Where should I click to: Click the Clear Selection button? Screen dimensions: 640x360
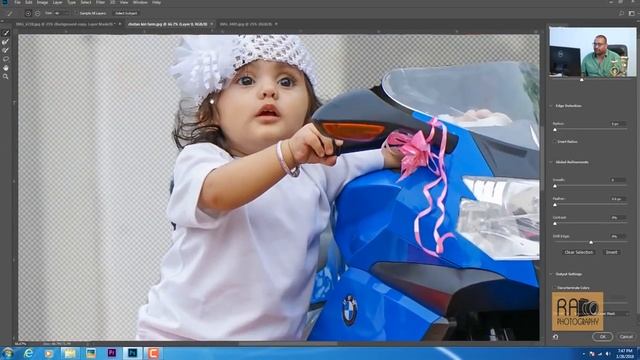coord(578,252)
